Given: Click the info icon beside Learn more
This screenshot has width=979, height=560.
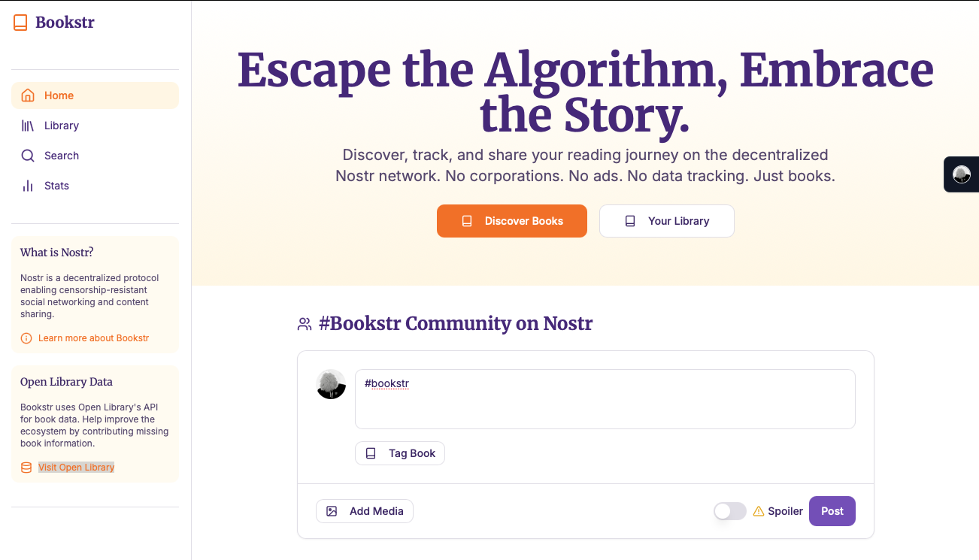Looking at the screenshot, I should [x=26, y=338].
